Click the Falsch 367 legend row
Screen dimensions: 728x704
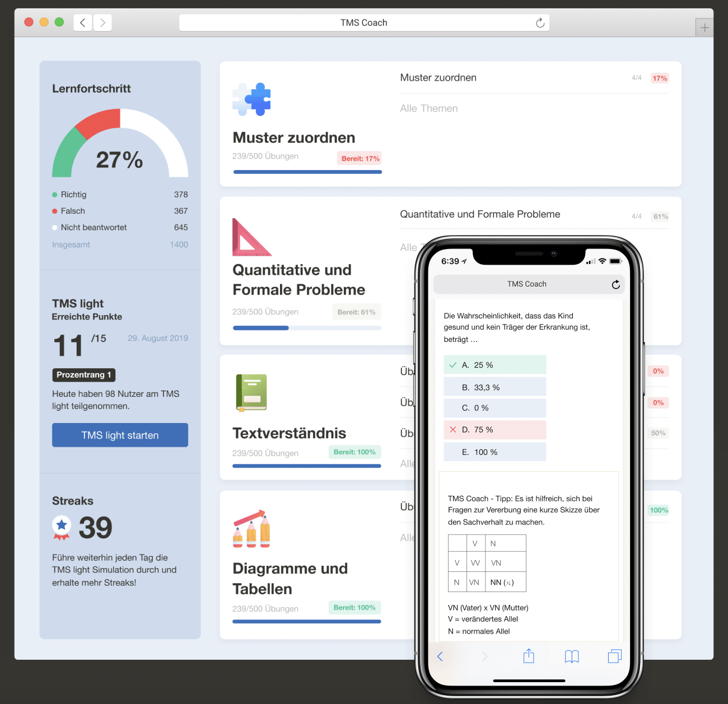coord(120,211)
